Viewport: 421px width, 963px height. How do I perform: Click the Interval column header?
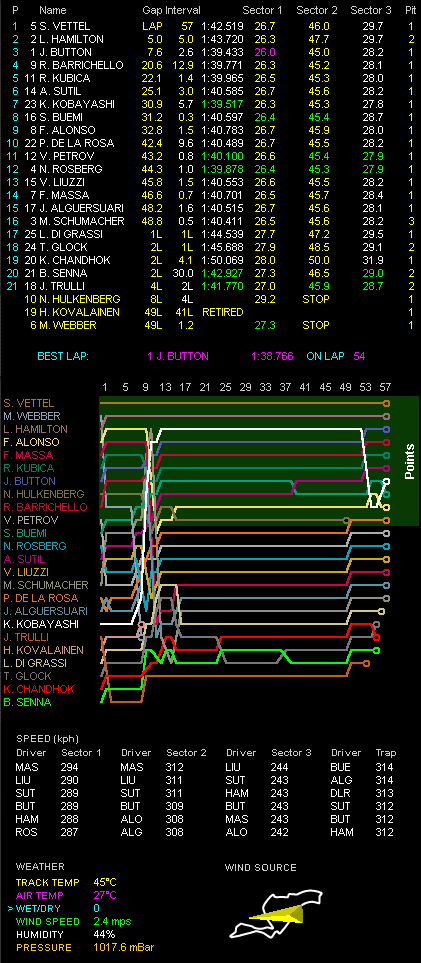point(183,10)
